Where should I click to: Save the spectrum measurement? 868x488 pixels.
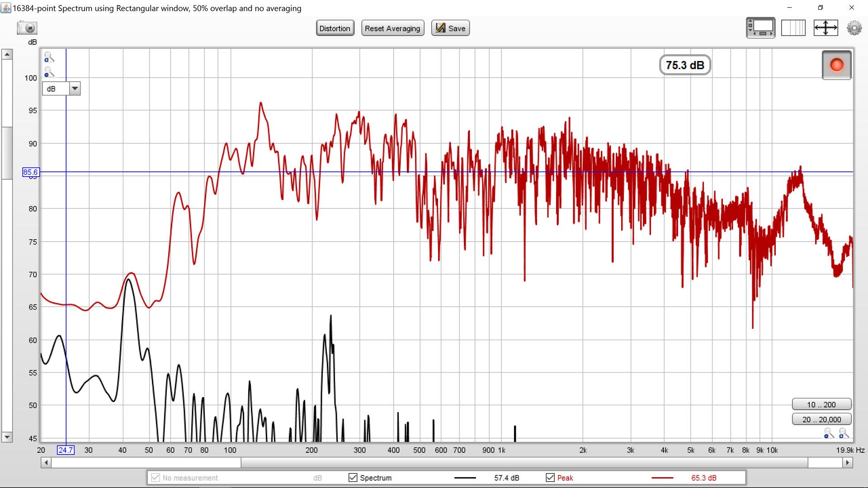[450, 28]
